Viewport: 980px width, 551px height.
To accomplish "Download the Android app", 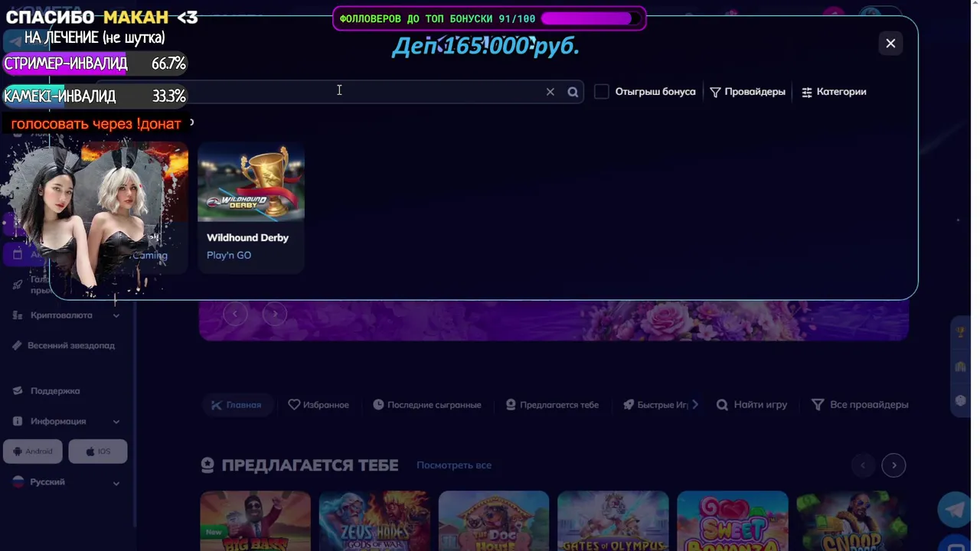I will (x=33, y=452).
